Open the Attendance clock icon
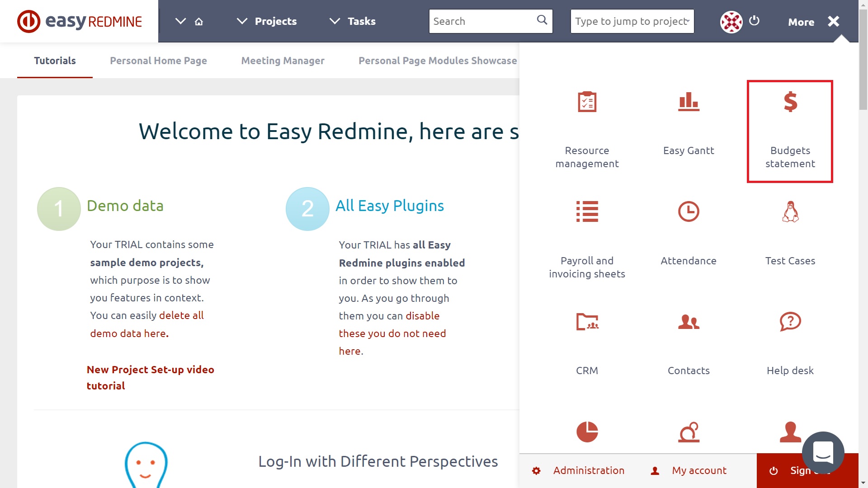Screen dimensions: 868x488 pos(689,211)
